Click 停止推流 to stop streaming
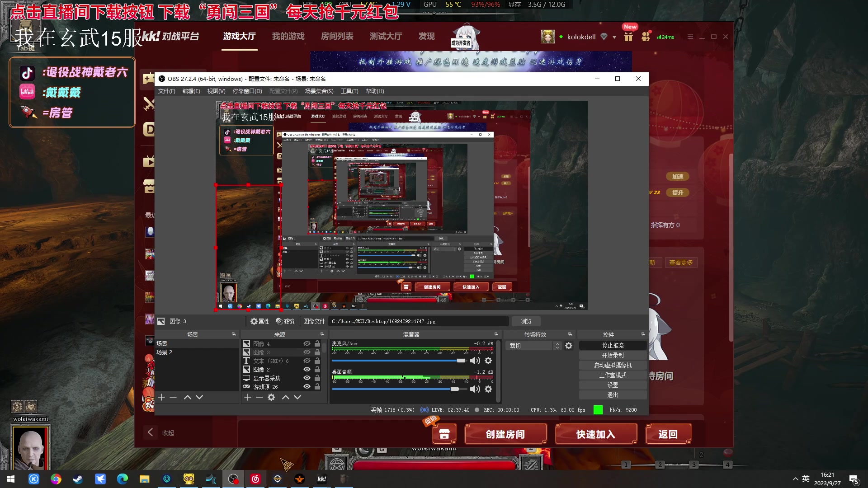The height and width of the screenshot is (488, 868). (x=613, y=345)
